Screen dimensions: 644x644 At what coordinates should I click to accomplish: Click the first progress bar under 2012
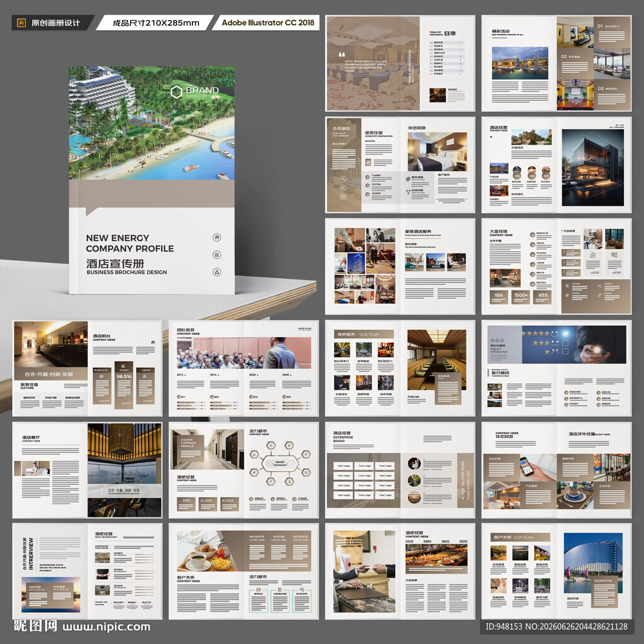tap(191, 403)
